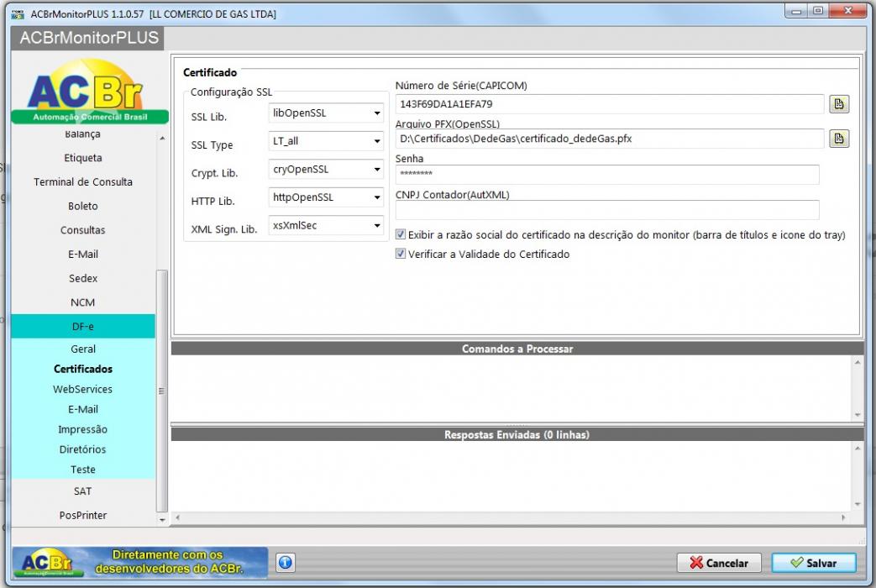Click the Cancelar button
876x588 pixels.
[x=719, y=562]
